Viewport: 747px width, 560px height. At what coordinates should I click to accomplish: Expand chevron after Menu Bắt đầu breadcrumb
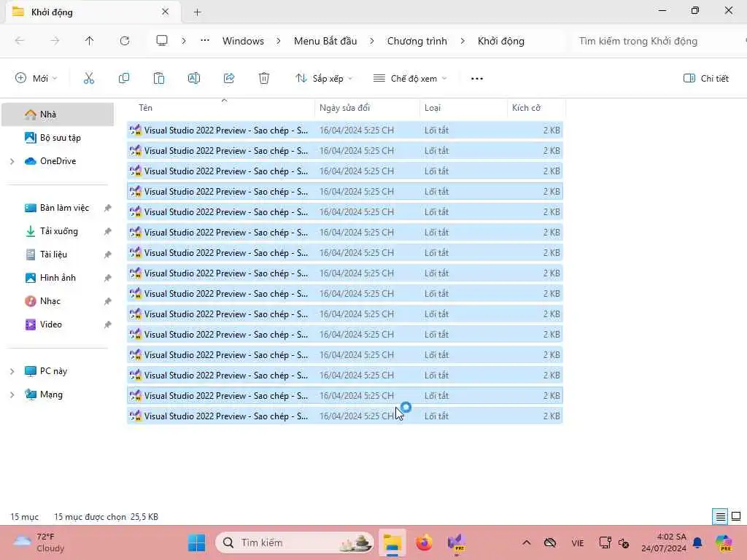(372, 41)
